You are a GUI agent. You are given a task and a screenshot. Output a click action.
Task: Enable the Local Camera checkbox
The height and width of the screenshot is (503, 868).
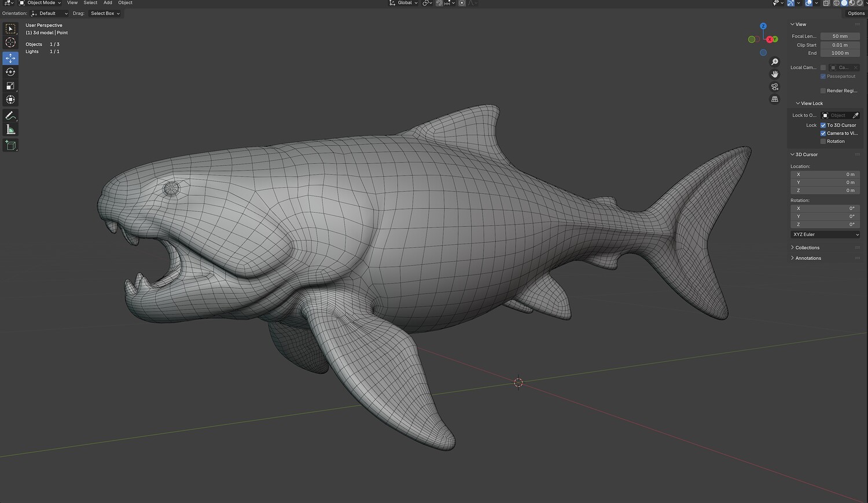point(823,68)
